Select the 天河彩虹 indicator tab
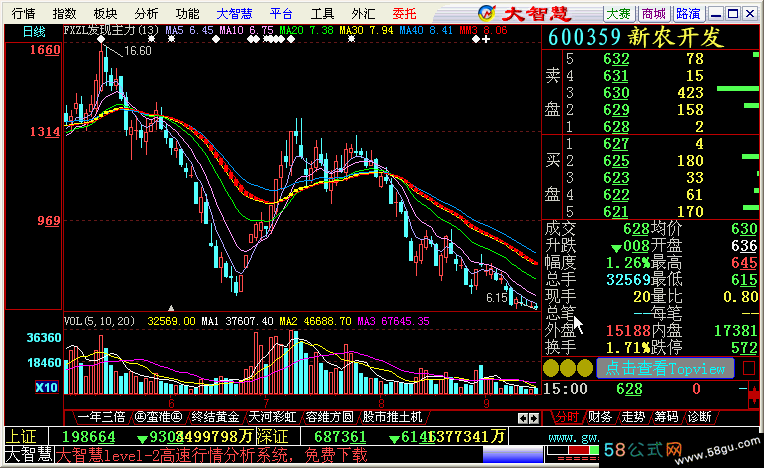The height and width of the screenshot is (468, 764). pyautogui.click(x=272, y=417)
